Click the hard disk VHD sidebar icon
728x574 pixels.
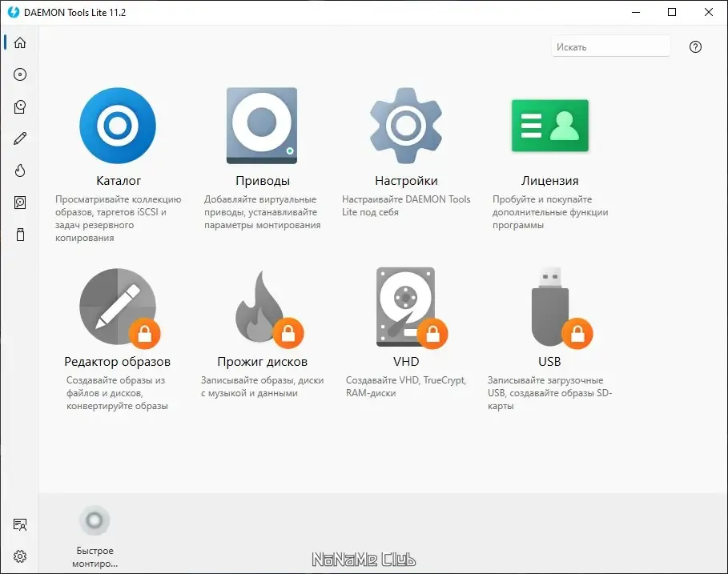pos(20,203)
